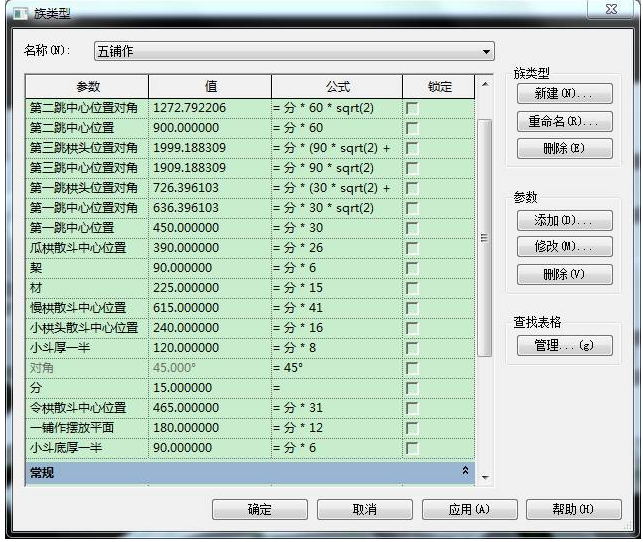The image size is (643, 542).
Task: Click the 参数 column header
Action: pos(87,87)
